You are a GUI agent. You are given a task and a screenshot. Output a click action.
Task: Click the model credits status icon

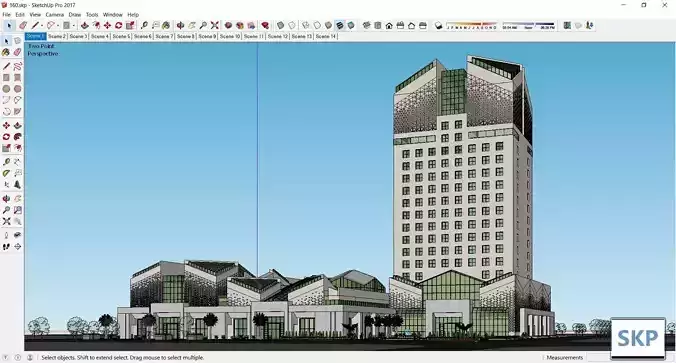pyautogui.click(x=18, y=357)
